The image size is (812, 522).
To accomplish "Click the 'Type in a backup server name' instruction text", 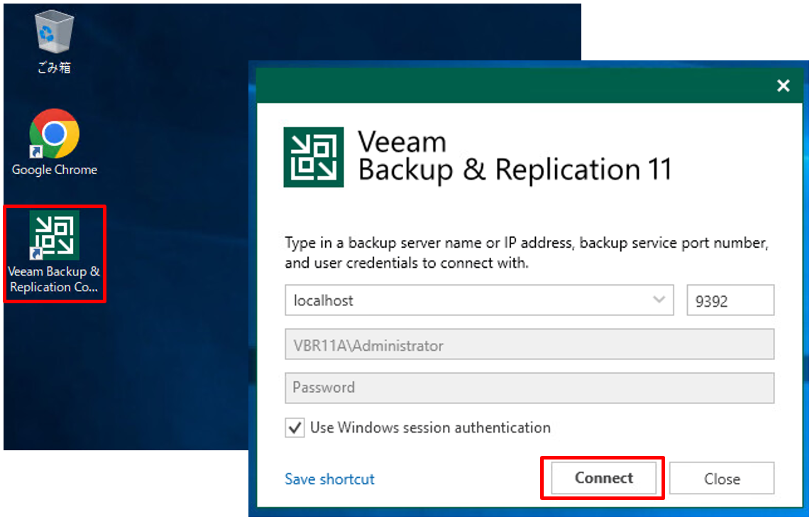I will click(x=526, y=252).
